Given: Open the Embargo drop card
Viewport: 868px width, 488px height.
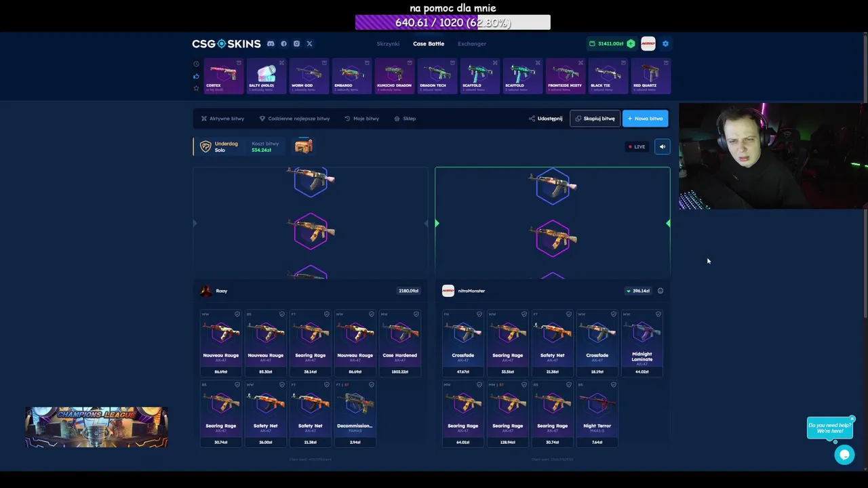Looking at the screenshot, I should point(351,76).
